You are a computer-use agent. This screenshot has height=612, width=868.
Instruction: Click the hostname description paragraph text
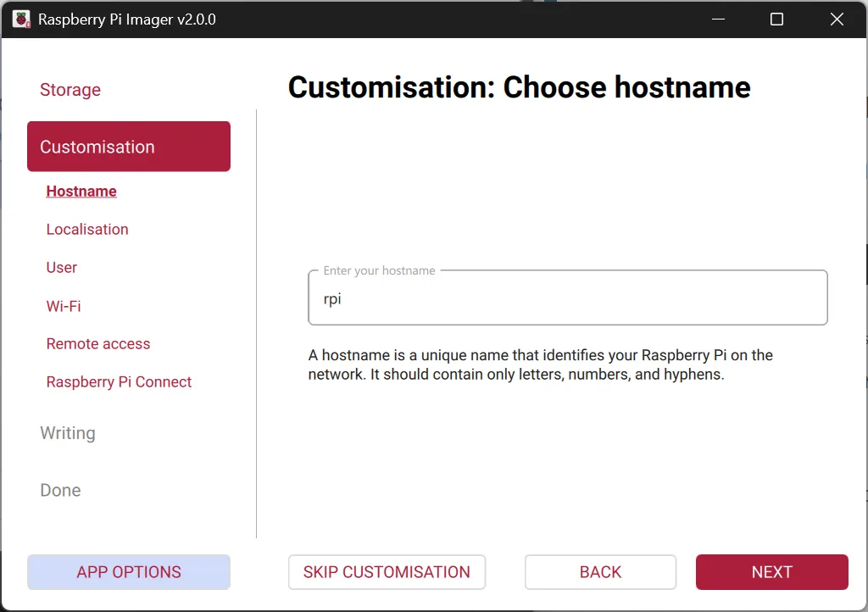pyautogui.click(x=540, y=364)
